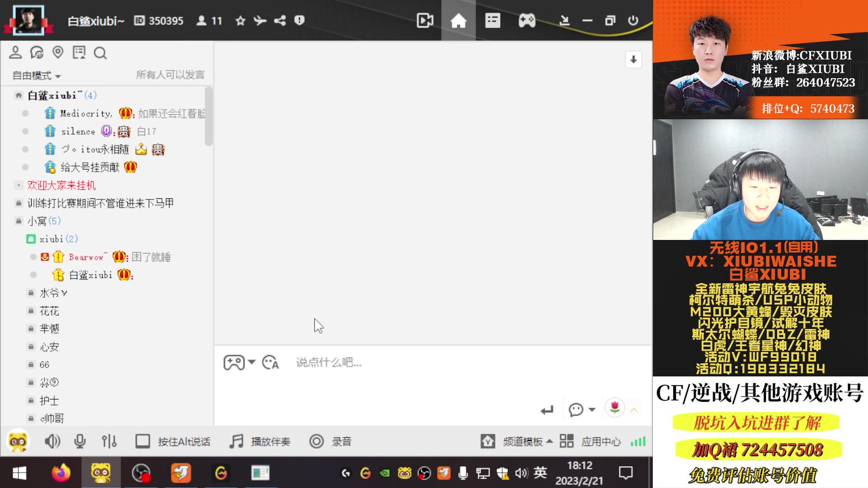Open the emoji and font icon
Screen dimensions: 868x488
click(270, 362)
